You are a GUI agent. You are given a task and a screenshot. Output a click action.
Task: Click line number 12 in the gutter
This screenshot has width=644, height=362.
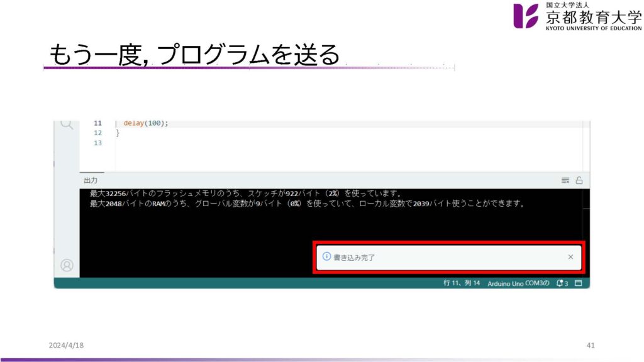tap(97, 133)
